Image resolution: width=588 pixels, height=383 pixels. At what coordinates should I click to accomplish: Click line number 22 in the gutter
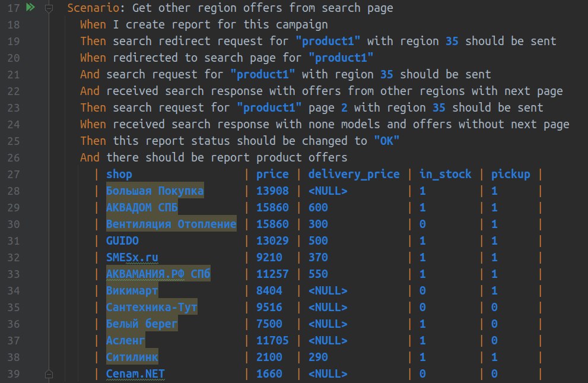[x=15, y=91]
